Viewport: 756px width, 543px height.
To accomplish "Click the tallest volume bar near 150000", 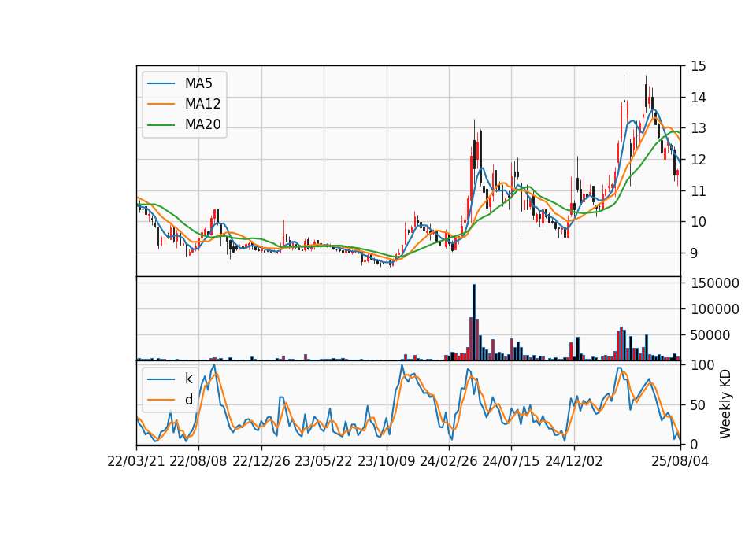I will tap(474, 323).
